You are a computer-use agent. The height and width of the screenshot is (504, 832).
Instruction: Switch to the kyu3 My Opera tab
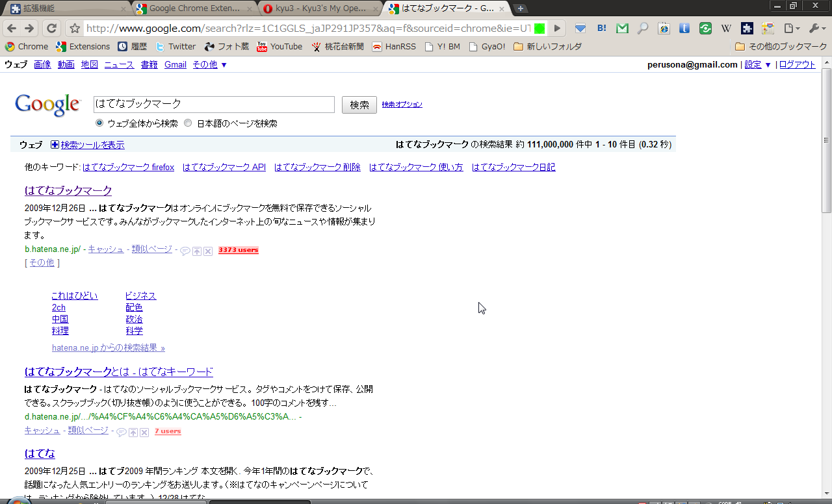[x=318, y=8]
